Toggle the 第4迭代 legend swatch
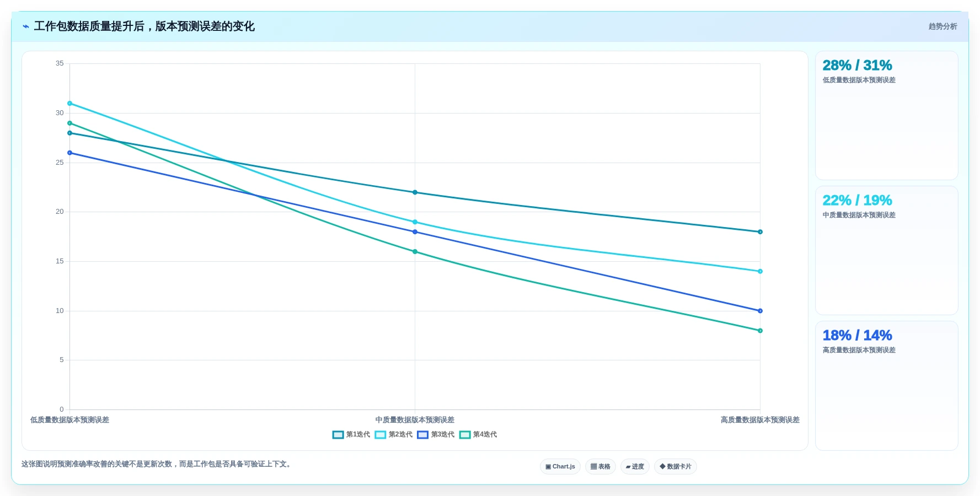Image resolution: width=980 pixels, height=496 pixels. click(465, 435)
